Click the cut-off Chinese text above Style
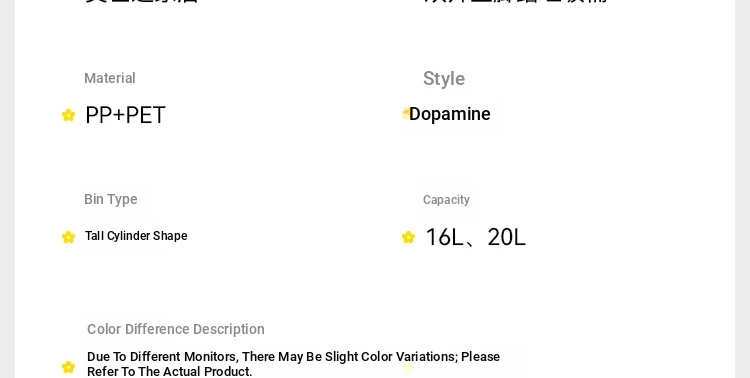Viewport: 750px width, 378px height. pos(516,2)
